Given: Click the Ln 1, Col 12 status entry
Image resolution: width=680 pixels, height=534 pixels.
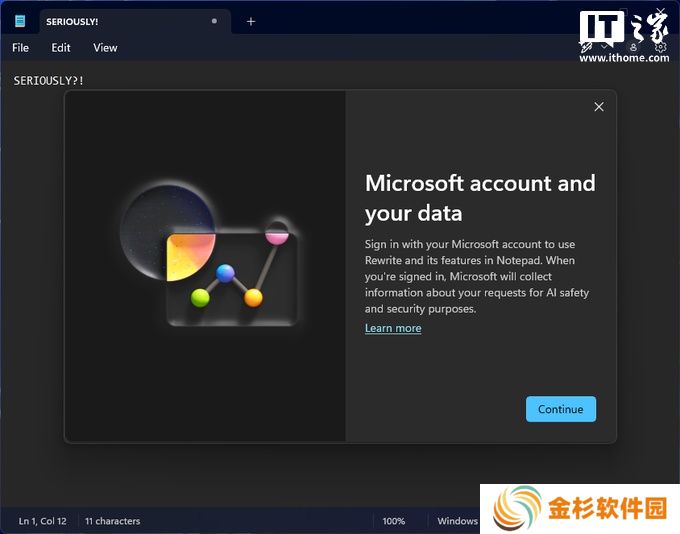Looking at the screenshot, I should pos(42,521).
